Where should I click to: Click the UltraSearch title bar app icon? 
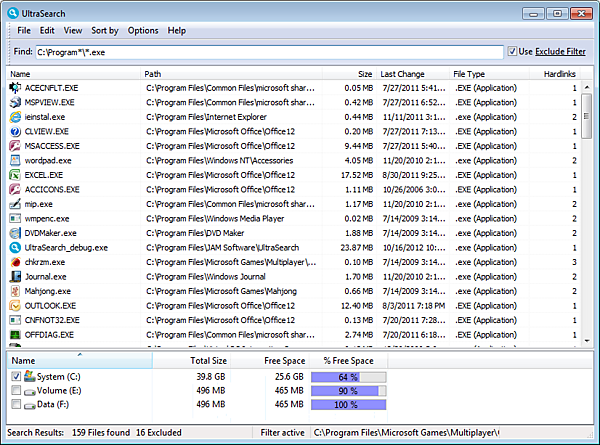point(13,13)
